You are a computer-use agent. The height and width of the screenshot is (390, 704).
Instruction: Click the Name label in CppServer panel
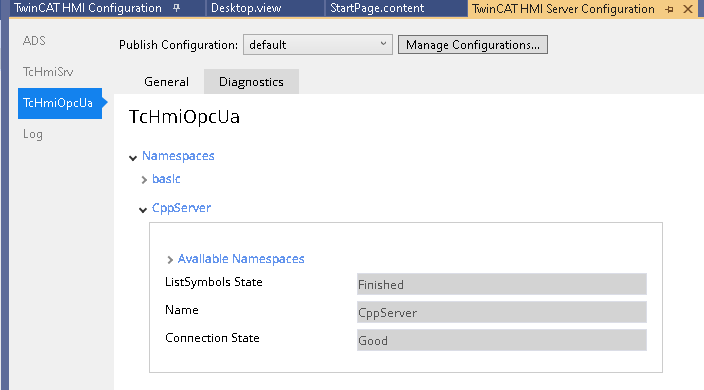pos(182,310)
